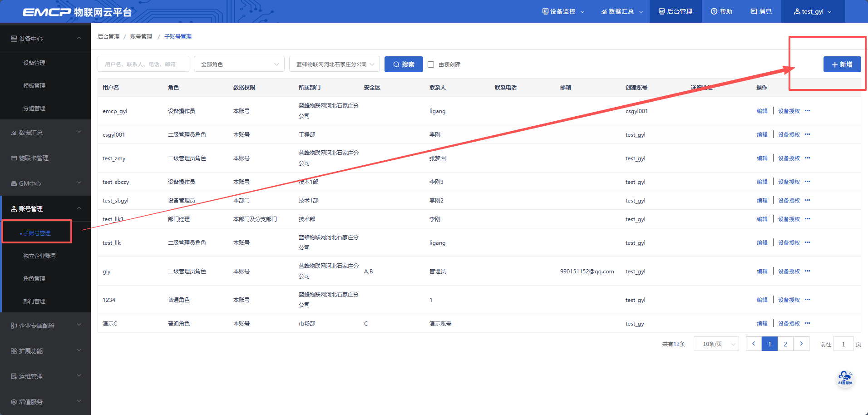This screenshot has width=868, height=415.
Task: Click the 账号管理 breadcrumb link
Action: [141, 36]
